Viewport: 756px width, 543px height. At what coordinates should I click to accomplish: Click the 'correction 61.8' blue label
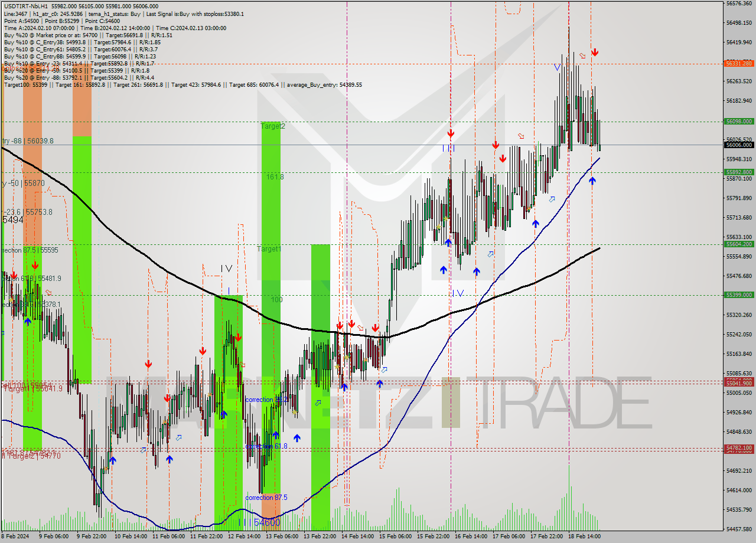tap(266, 446)
